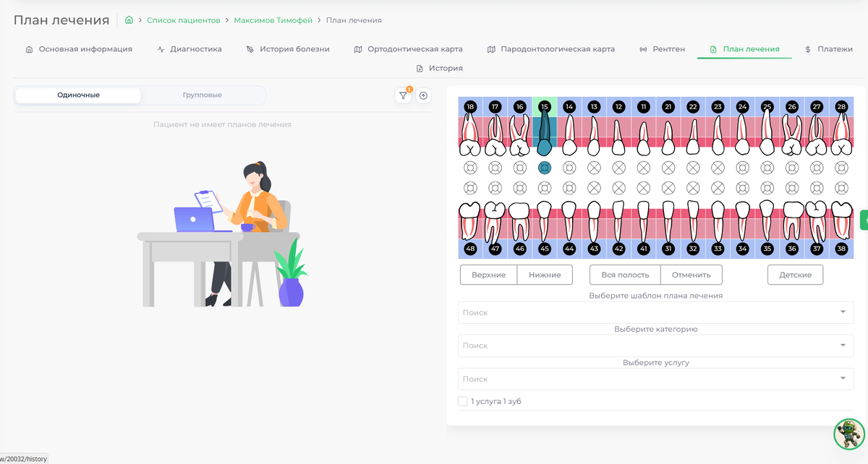Select tooth 48 number badge
868x464 pixels.
point(470,249)
